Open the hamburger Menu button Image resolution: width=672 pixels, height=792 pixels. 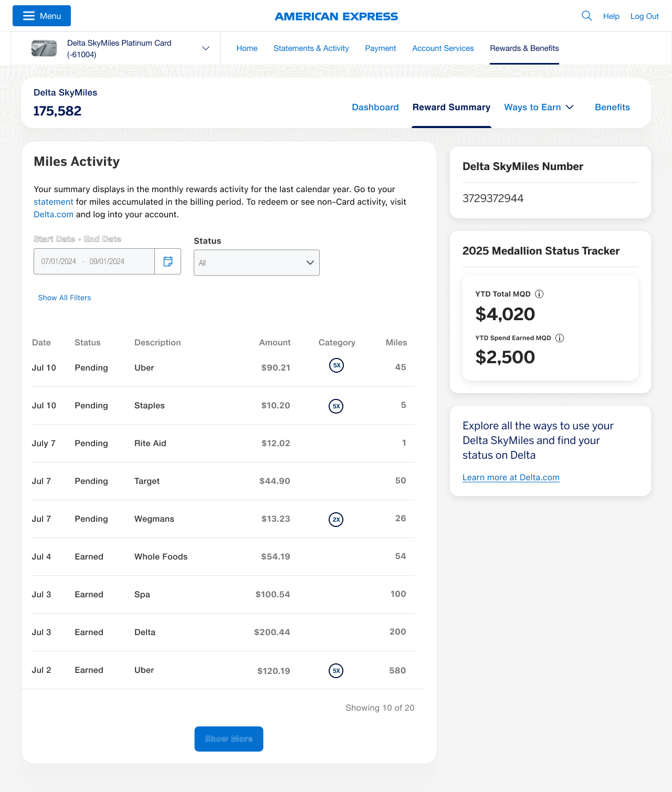[41, 16]
